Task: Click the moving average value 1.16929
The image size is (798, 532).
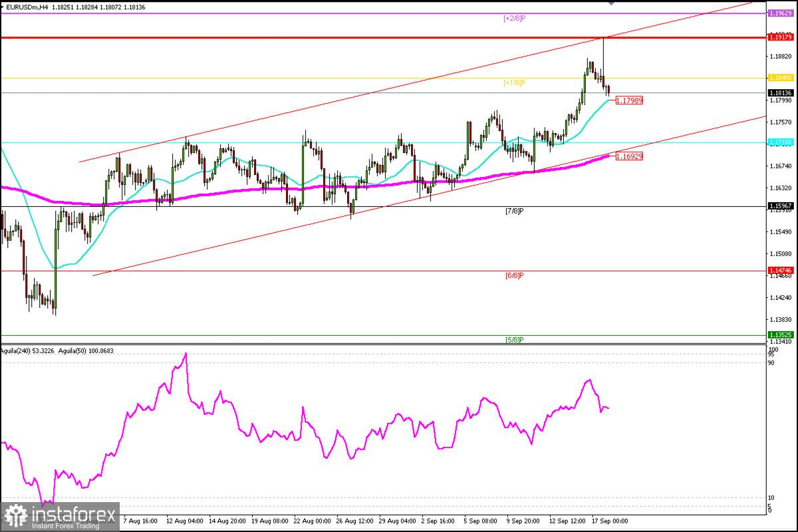Action: (x=629, y=156)
